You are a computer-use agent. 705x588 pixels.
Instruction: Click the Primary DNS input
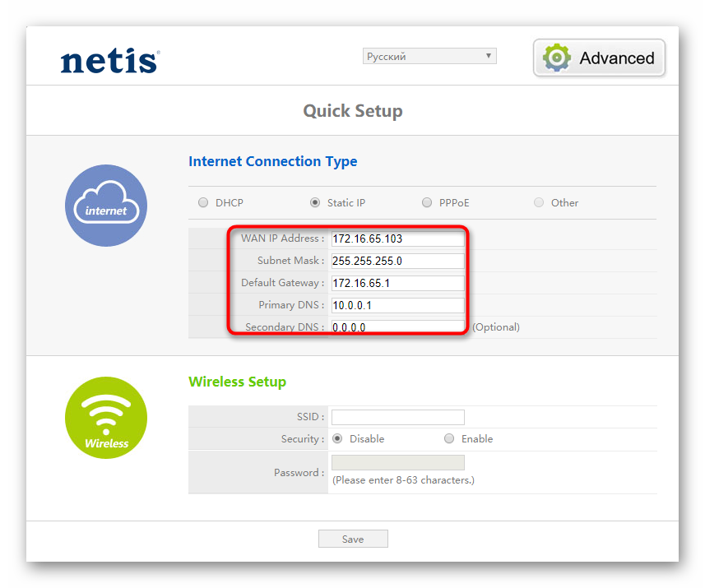[397, 306]
